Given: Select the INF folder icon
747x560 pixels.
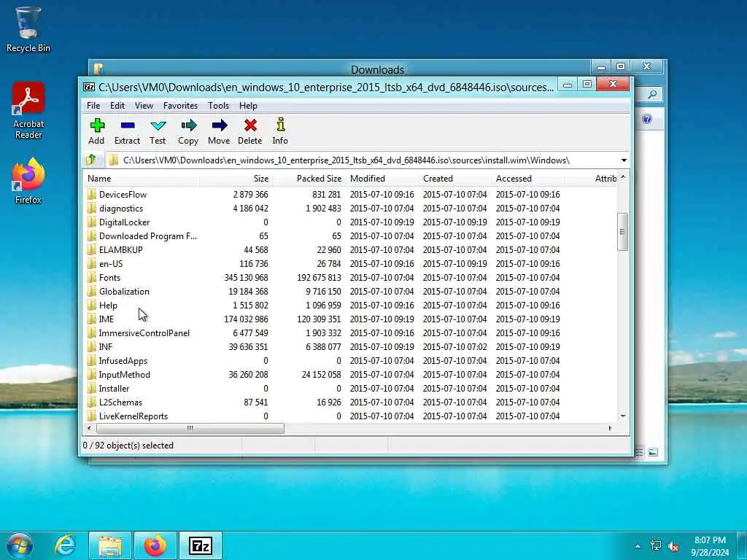Looking at the screenshot, I should point(91,346).
